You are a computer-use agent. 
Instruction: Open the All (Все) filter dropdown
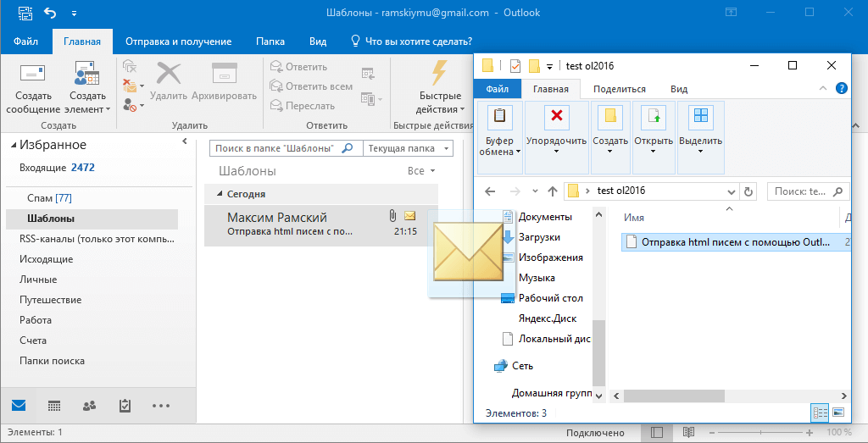point(421,171)
